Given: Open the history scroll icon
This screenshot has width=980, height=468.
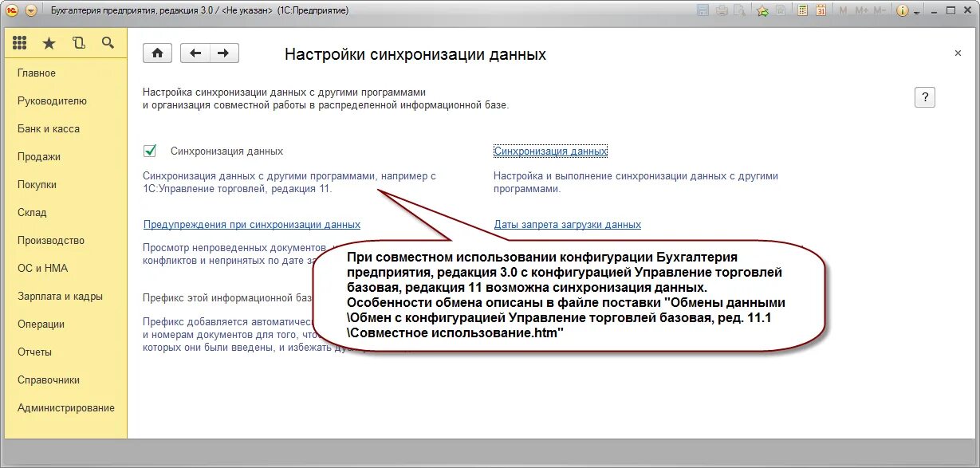Looking at the screenshot, I should pos(78,43).
